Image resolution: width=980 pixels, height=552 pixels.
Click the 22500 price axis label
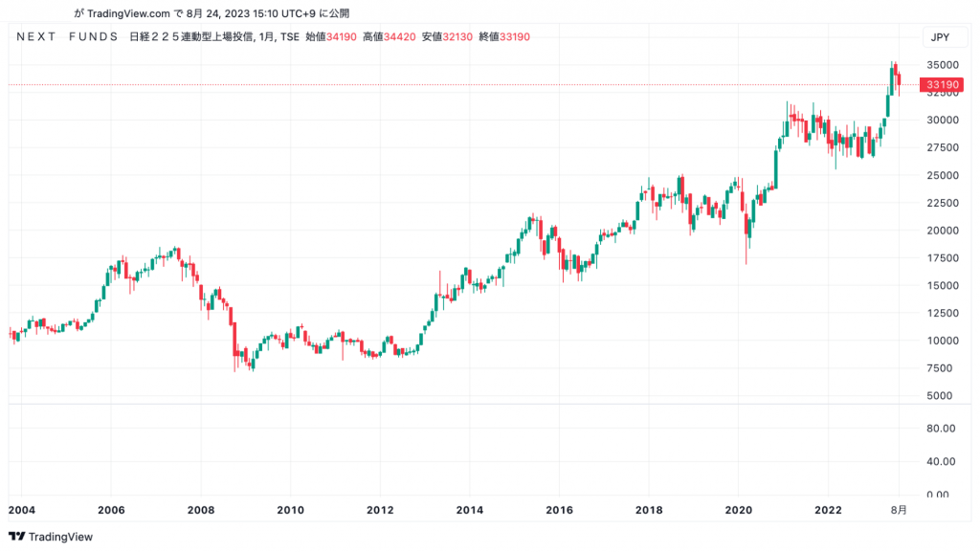[943, 203]
